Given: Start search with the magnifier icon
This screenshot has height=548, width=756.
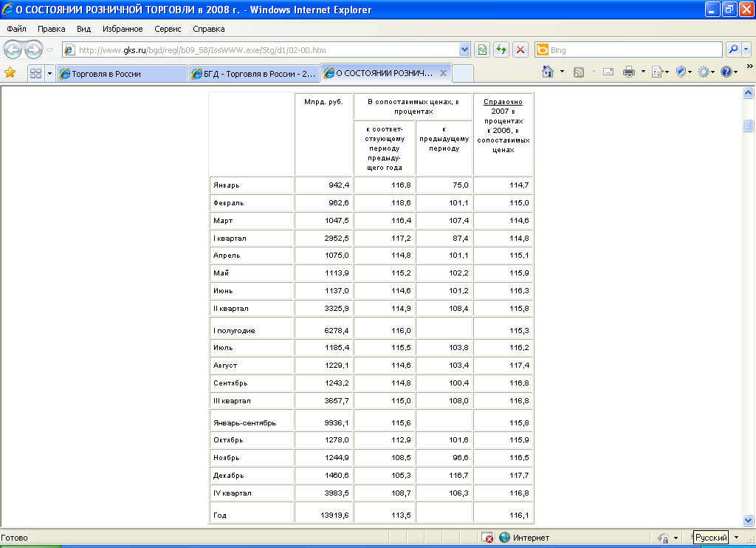Looking at the screenshot, I should coord(733,49).
